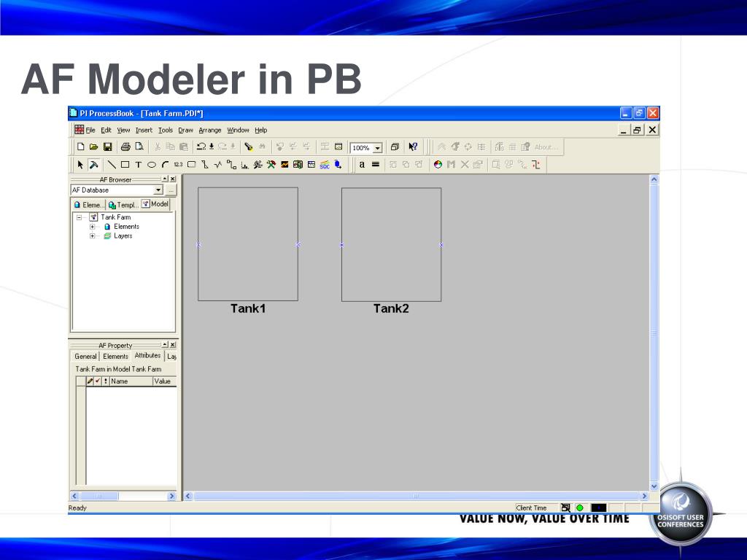747x560 pixels.
Task: Open Print Preview icon
Action: coord(139,147)
